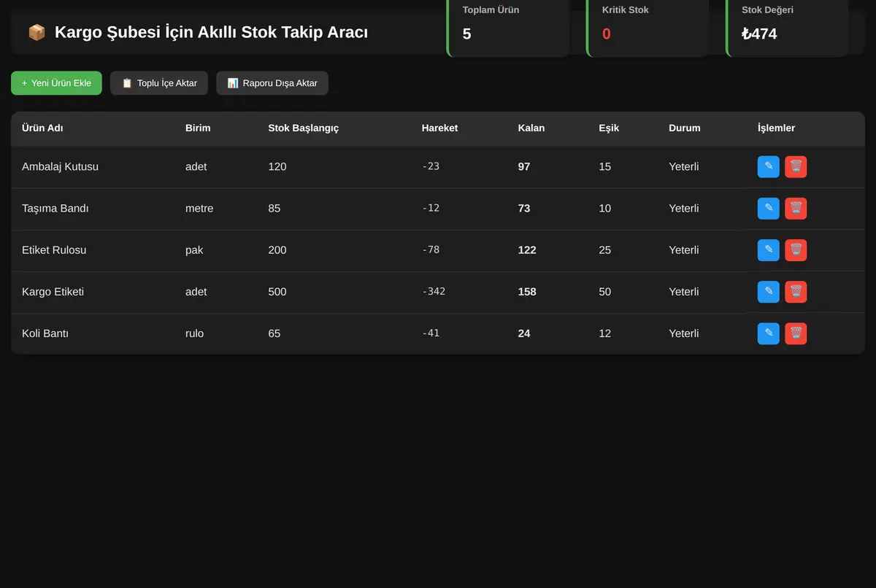Click the unit cell reading metre

[199, 209]
